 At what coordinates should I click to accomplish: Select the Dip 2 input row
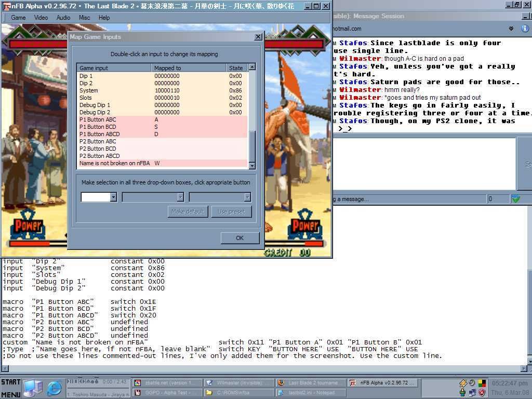pyautogui.click(x=163, y=83)
